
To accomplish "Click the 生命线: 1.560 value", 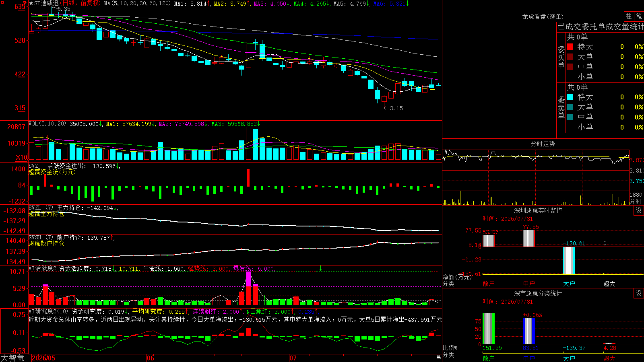I will pyautogui.click(x=164, y=269).
